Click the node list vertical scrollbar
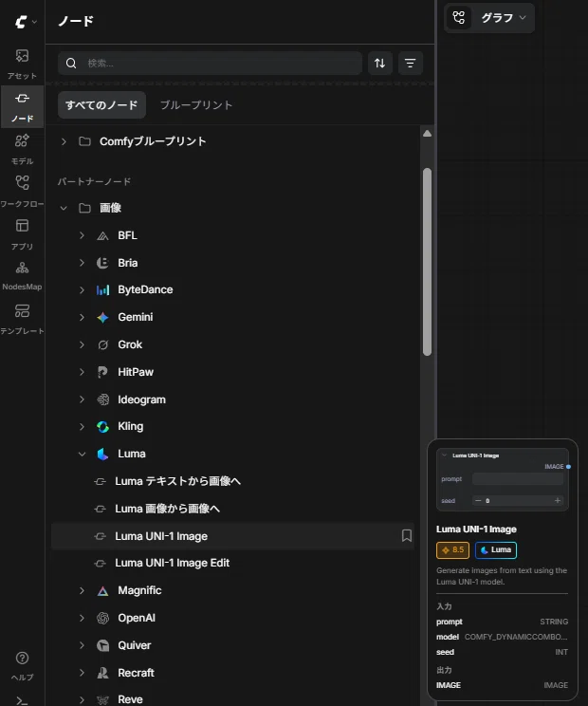Image resolution: width=588 pixels, height=706 pixels. 427,262
